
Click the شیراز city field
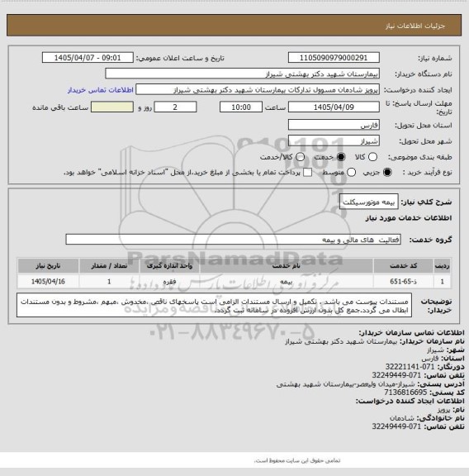(334, 140)
